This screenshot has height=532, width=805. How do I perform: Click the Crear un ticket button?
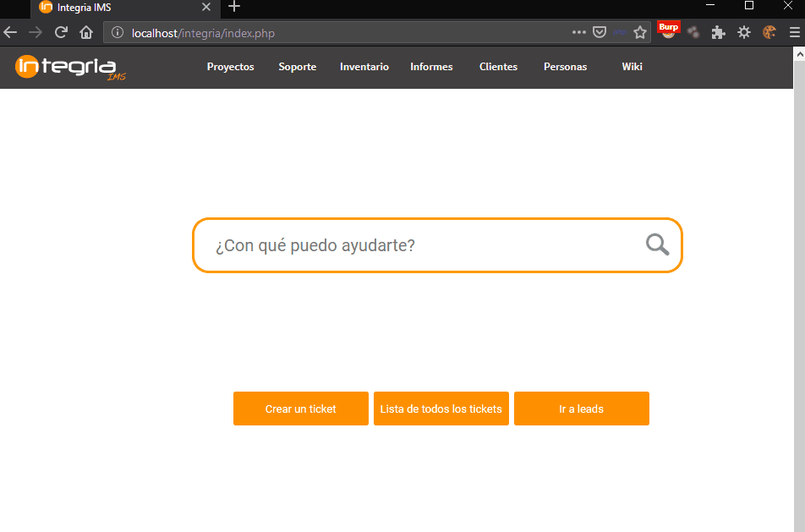[301, 409]
